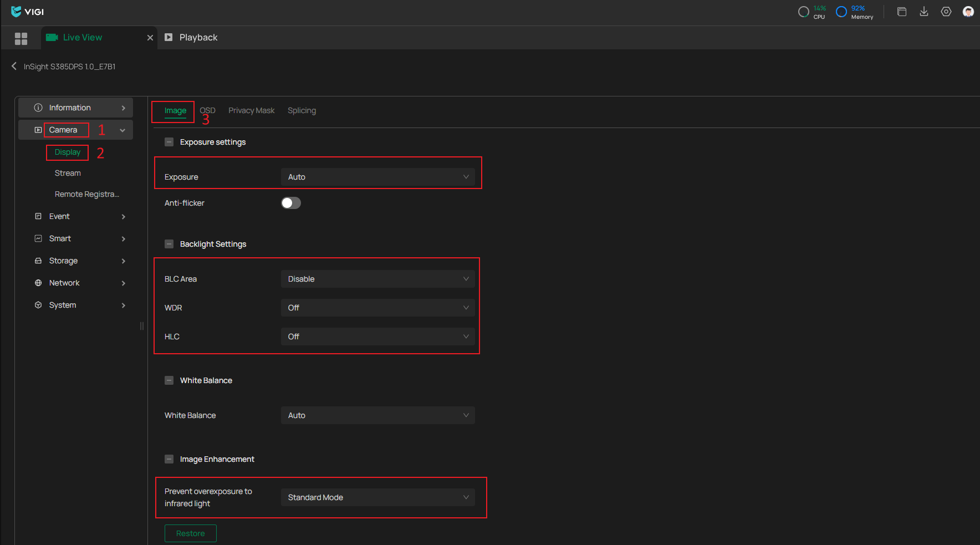Image resolution: width=980 pixels, height=545 pixels.
Task: Click the Storage sidebar icon
Action: click(x=38, y=261)
